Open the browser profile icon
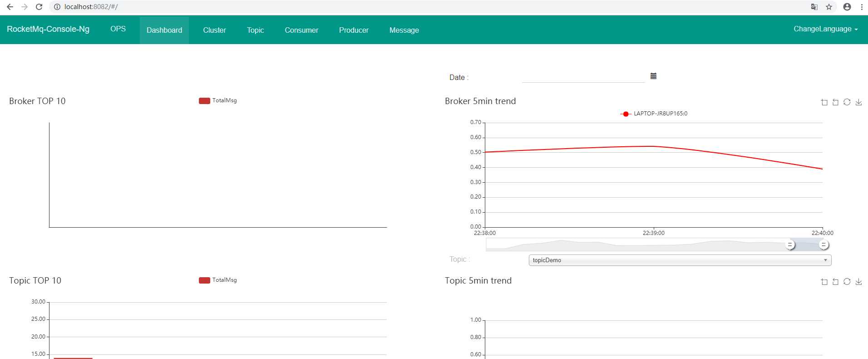This screenshot has height=359, width=868. (x=847, y=7)
